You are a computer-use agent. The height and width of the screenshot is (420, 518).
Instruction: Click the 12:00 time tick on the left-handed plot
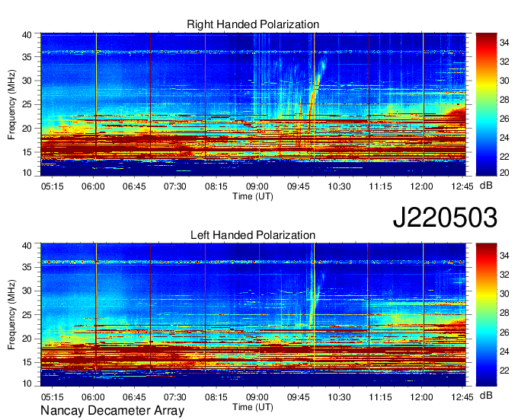(421, 397)
